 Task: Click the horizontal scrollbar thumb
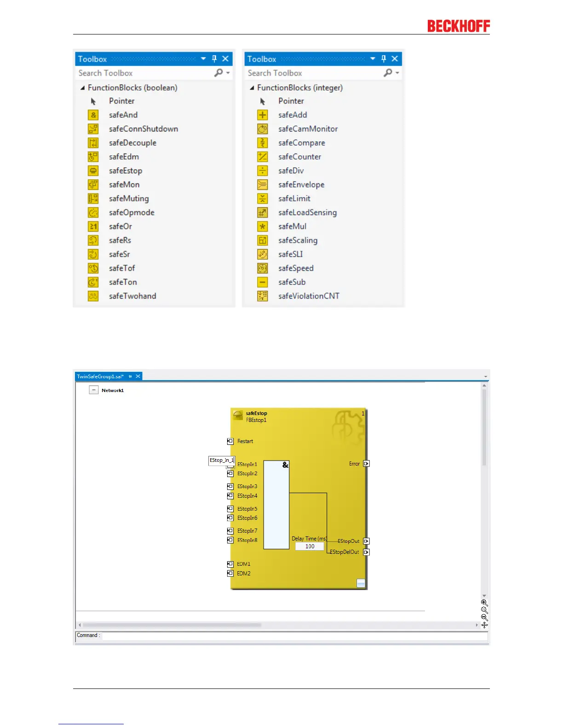(x=172, y=625)
